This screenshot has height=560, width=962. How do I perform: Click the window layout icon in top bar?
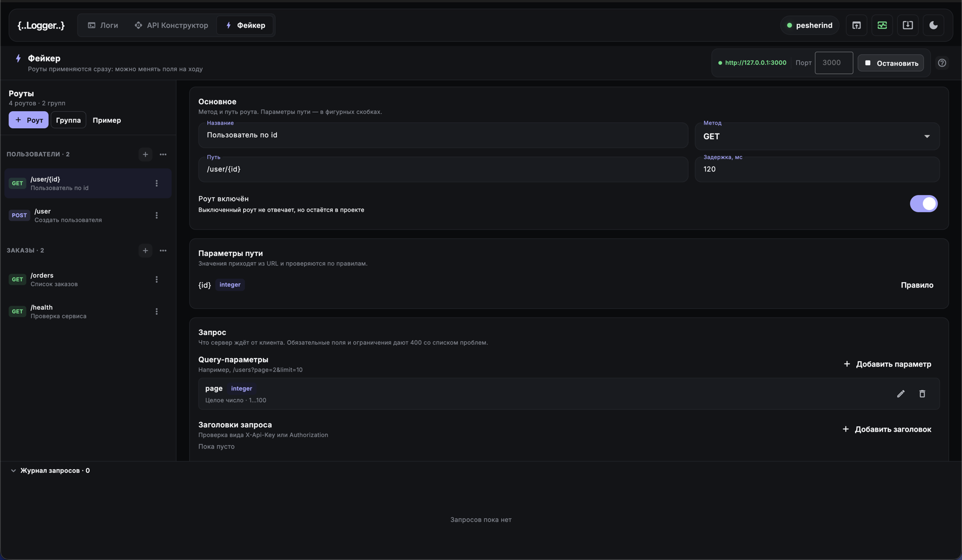857,25
